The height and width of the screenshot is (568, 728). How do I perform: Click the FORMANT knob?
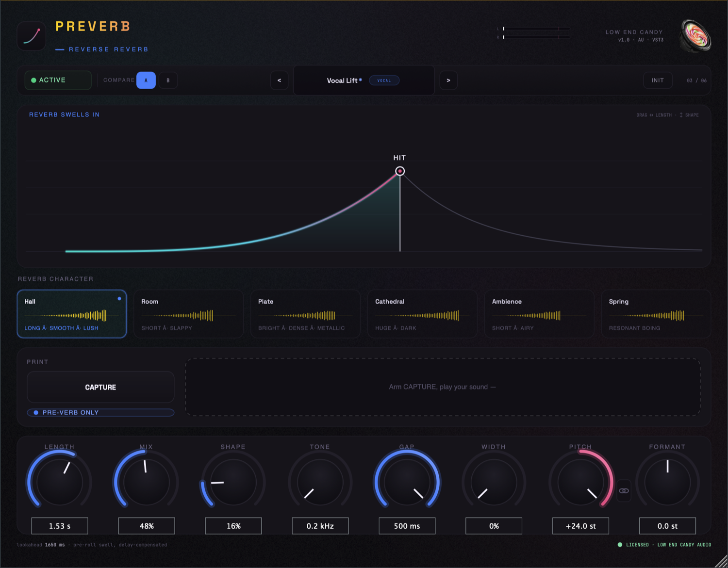point(668,482)
